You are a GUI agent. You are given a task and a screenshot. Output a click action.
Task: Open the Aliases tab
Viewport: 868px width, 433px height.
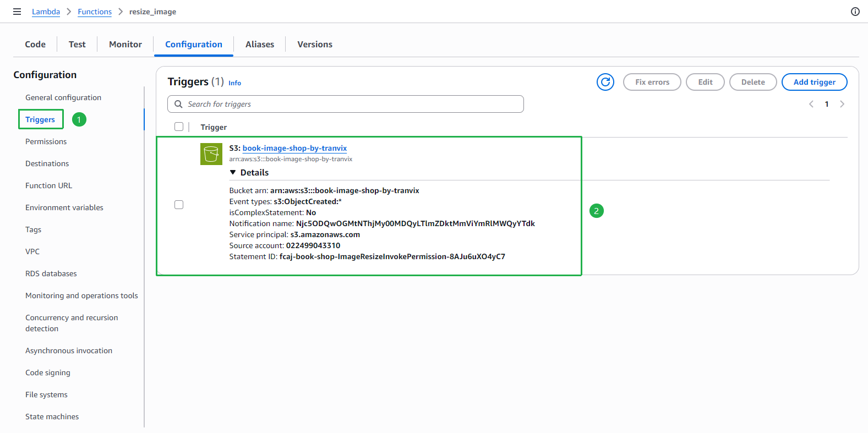pyautogui.click(x=260, y=44)
